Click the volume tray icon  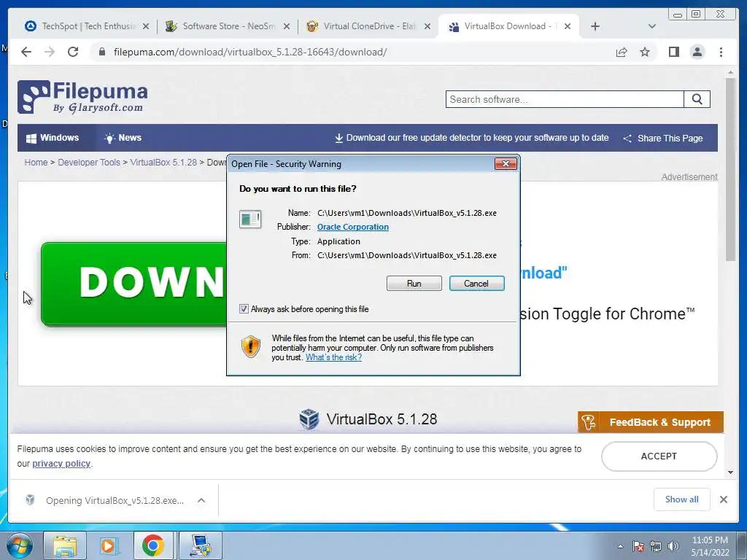coord(673,546)
